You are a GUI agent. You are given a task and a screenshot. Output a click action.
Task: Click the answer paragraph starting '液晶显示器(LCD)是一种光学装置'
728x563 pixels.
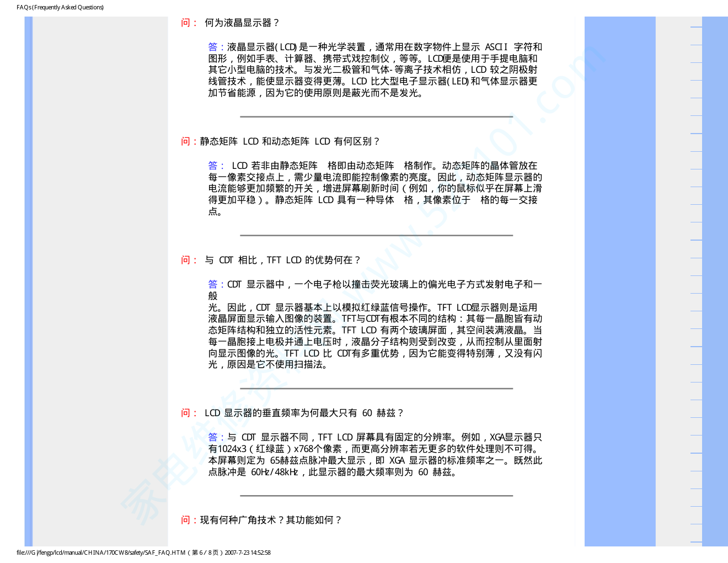375,70
